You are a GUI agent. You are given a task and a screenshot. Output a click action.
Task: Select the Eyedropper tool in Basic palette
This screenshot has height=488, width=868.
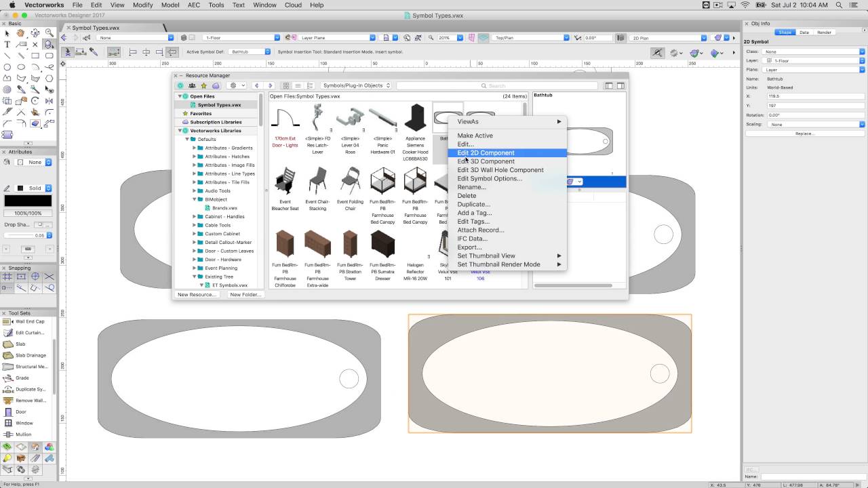click(x=21, y=89)
